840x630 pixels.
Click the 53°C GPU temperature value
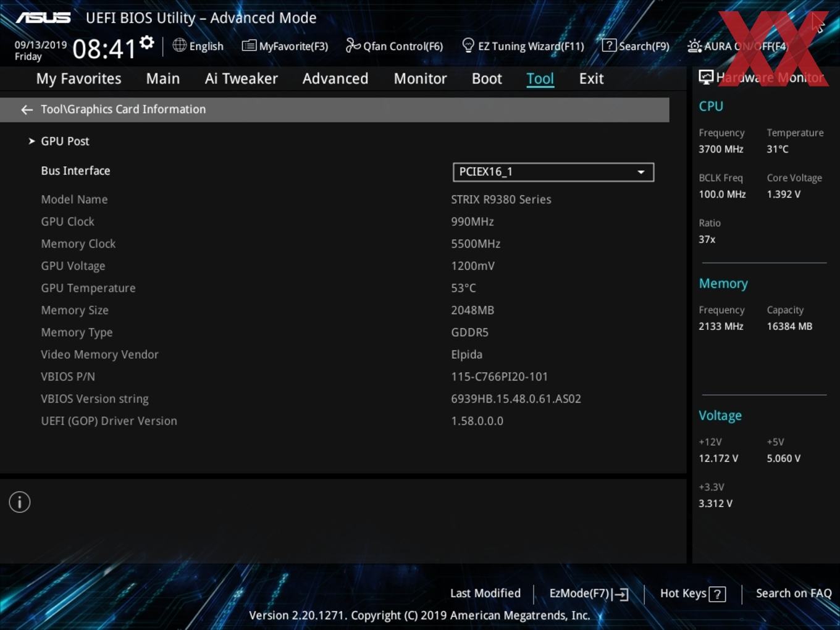(463, 288)
